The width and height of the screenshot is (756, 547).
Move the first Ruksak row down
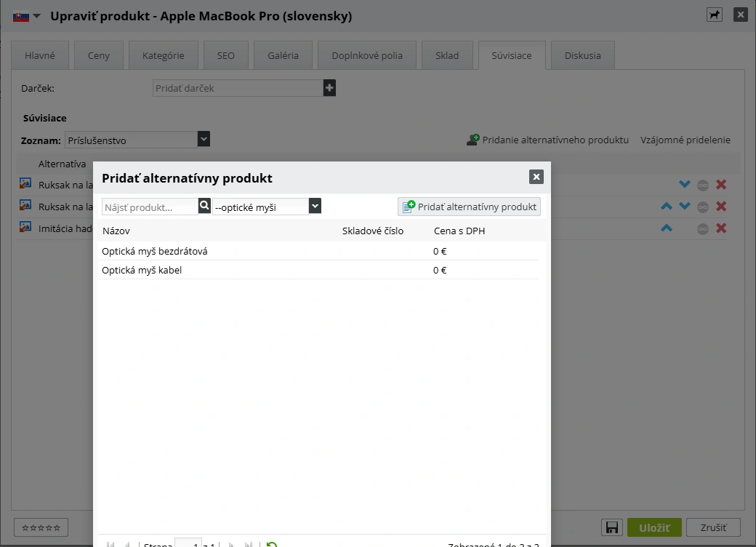pyautogui.click(x=684, y=184)
